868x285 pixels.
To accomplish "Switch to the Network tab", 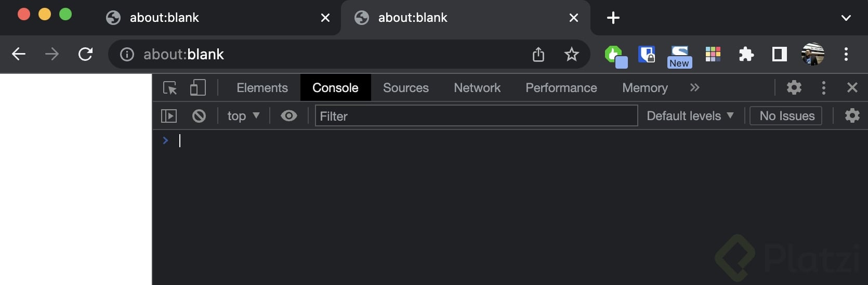I will tap(477, 88).
